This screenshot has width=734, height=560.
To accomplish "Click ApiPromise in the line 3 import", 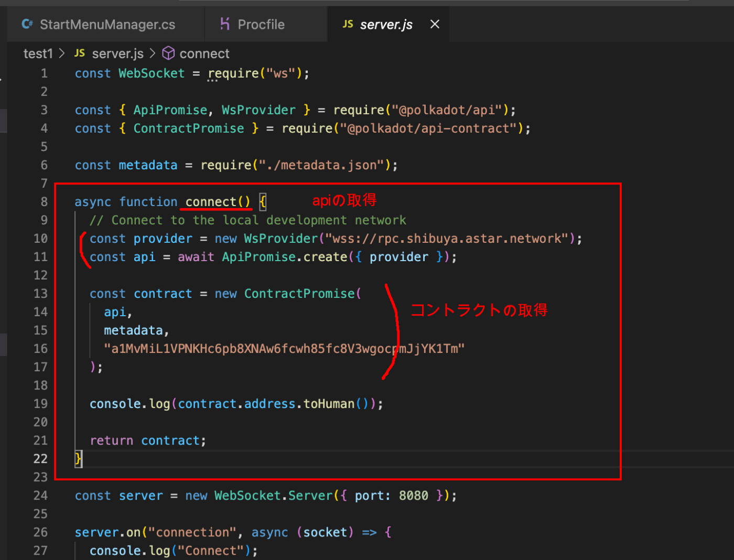I will 170,110.
